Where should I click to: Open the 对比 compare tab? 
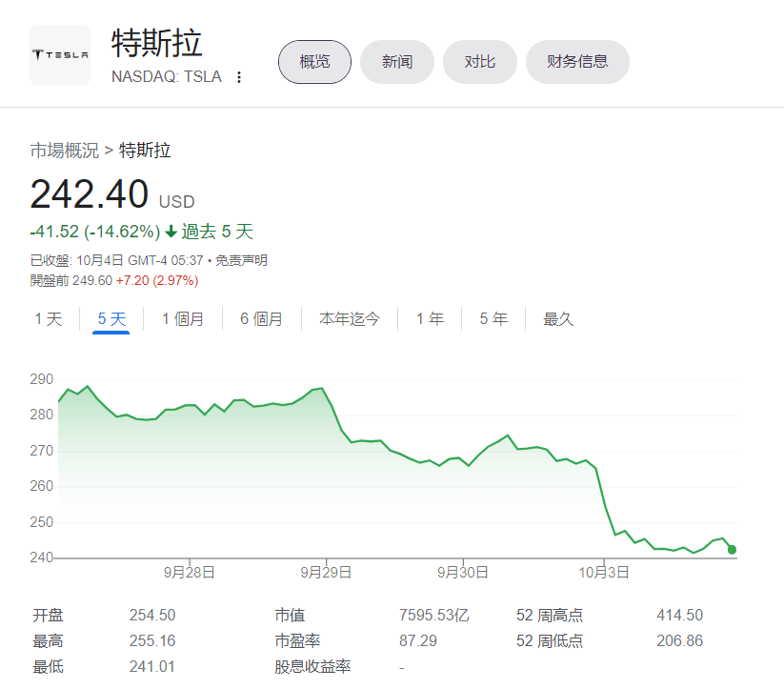480,62
